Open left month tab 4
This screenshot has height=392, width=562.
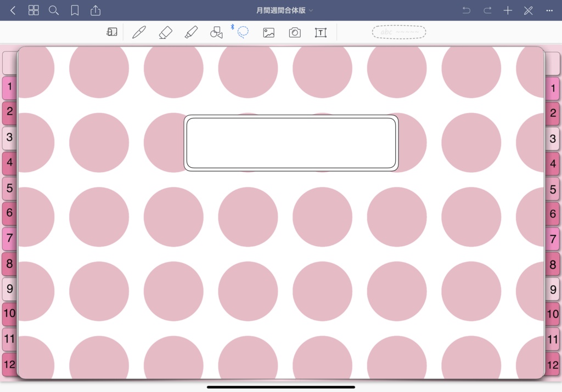[9, 162]
